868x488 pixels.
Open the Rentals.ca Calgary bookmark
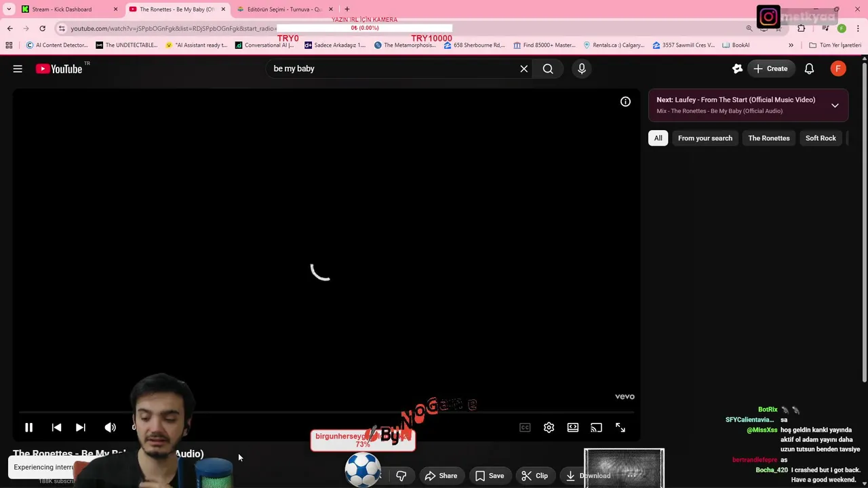coord(614,45)
